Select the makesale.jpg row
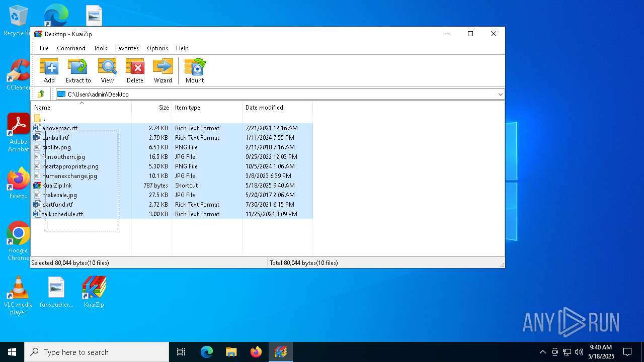Image resolution: width=644 pixels, height=362 pixels. click(x=172, y=195)
